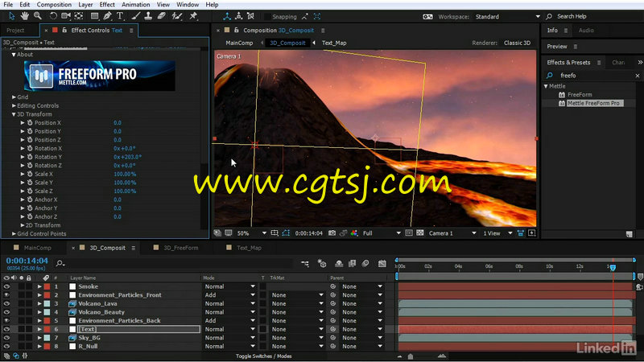Open the Animation menu
This screenshot has width=644, height=362.
pyautogui.click(x=135, y=5)
